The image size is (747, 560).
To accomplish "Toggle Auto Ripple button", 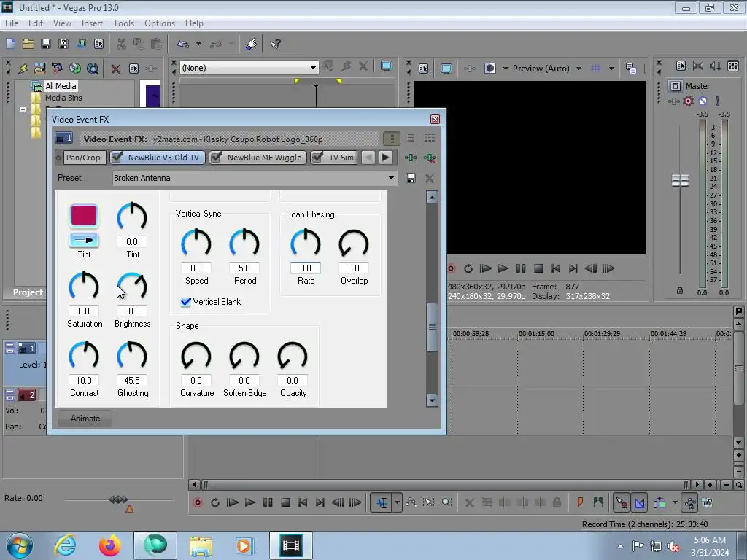I will (659, 502).
